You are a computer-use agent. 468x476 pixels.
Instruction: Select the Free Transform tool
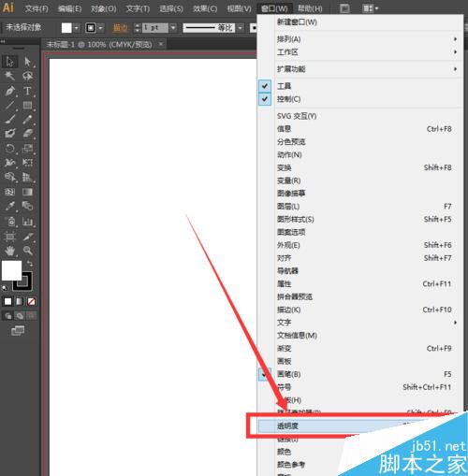coord(27,163)
